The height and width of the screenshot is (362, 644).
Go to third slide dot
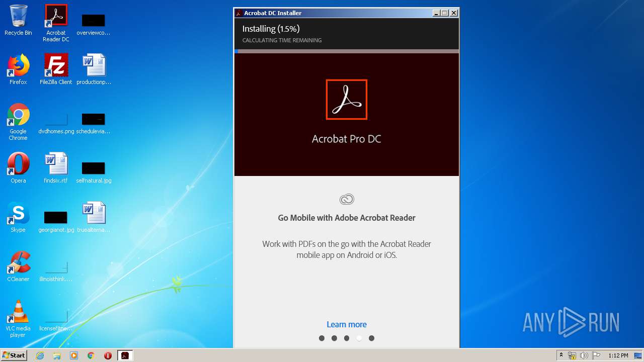(347, 338)
